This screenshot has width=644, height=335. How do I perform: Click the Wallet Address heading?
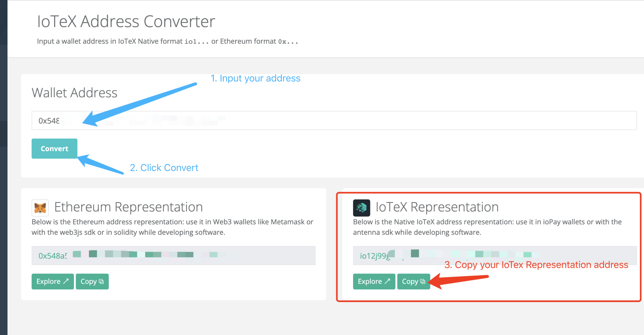click(x=74, y=93)
